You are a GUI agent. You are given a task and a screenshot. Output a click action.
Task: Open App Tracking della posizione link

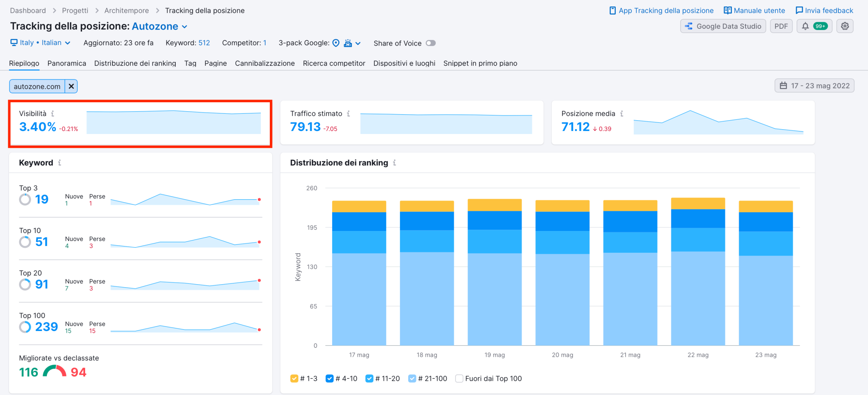(661, 10)
